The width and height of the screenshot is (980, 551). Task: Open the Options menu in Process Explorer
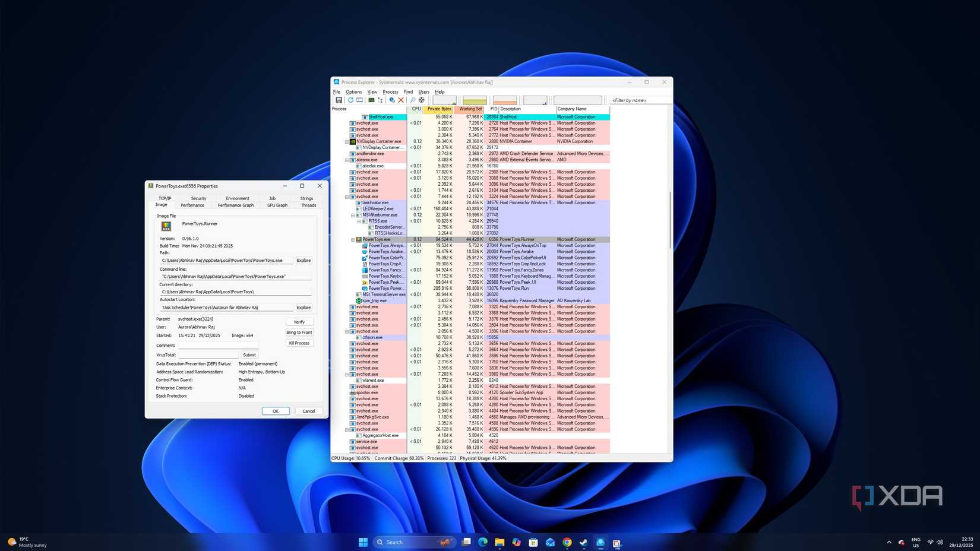(x=353, y=92)
